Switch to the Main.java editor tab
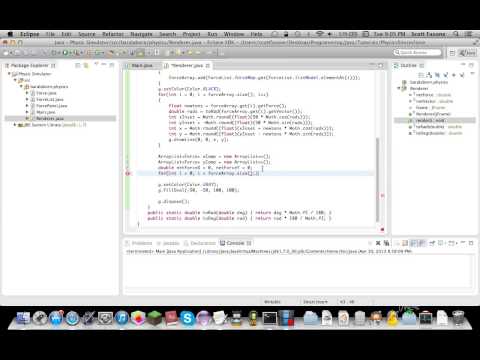This screenshot has height=360, width=480. (x=142, y=65)
